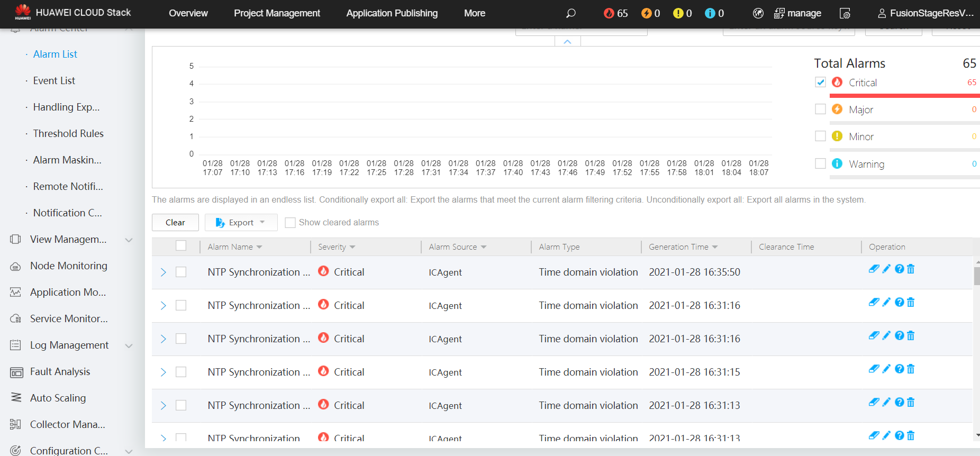The height and width of the screenshot is (456, 980).
Task: Click the Alarm Type column header
Action: coord(559,247)
